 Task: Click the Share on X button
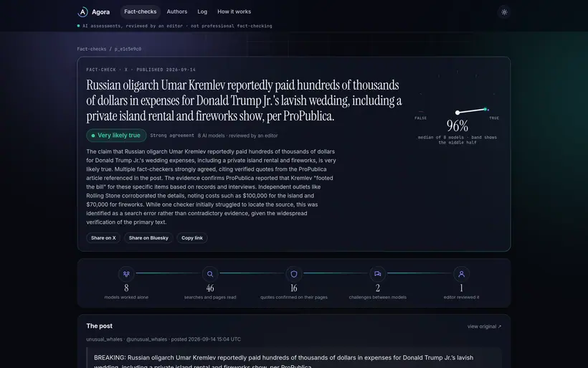click(103, 238)
